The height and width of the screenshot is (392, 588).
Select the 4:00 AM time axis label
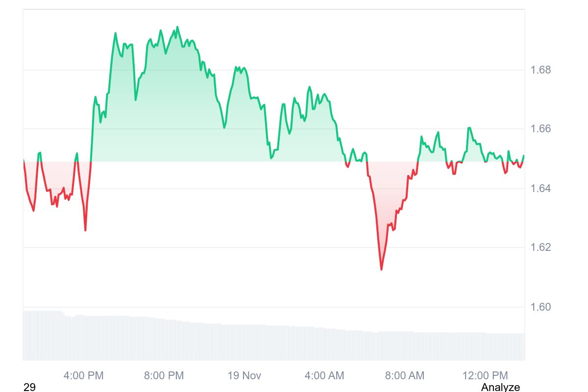coord(324,376)
